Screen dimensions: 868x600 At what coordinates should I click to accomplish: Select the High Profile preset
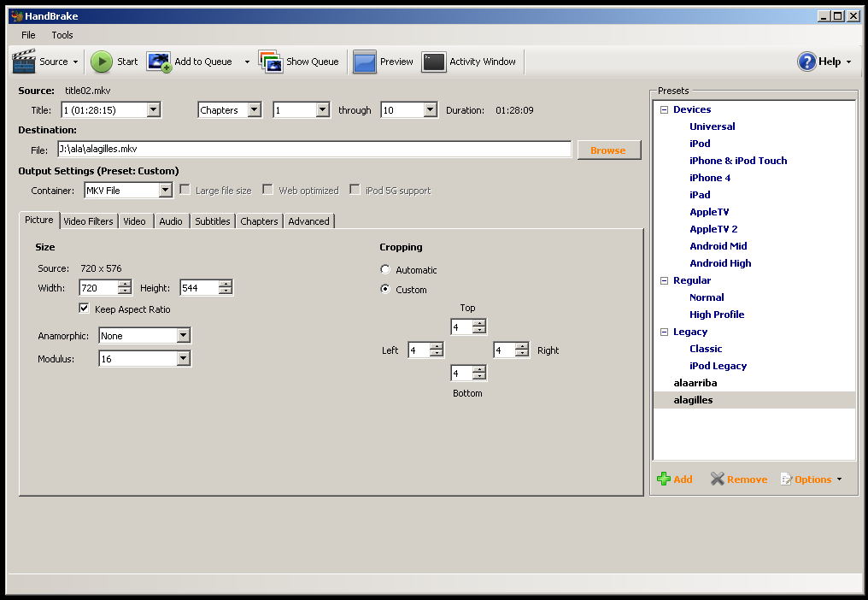[716, 315]
